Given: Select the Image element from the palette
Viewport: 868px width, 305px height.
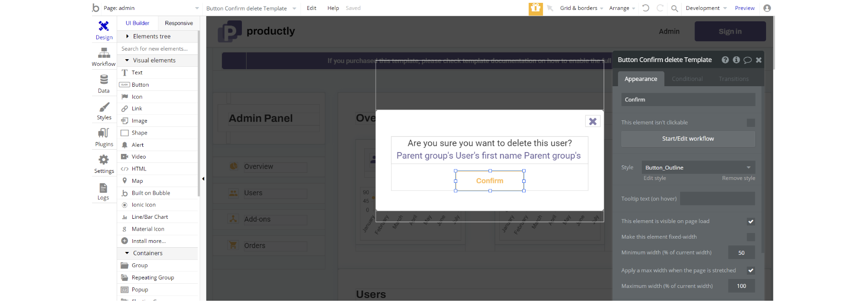Looking at the screenshot, I should tap(157, 121).
